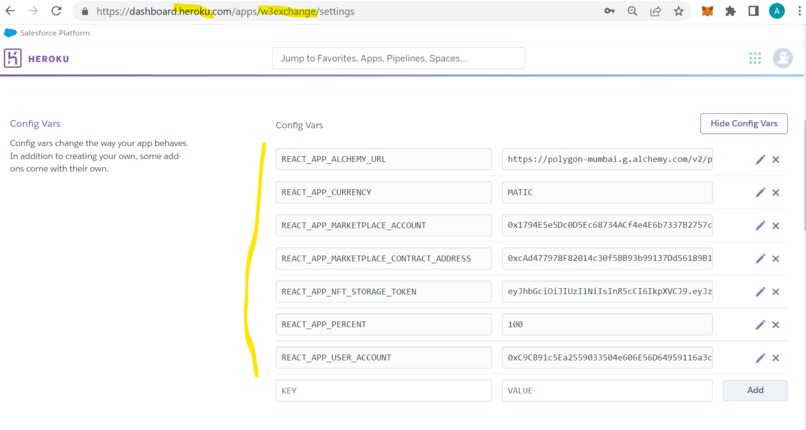This screenshot has width=806, height=430.
Task: Click the browser forward arrow
Action: point(33,11)
